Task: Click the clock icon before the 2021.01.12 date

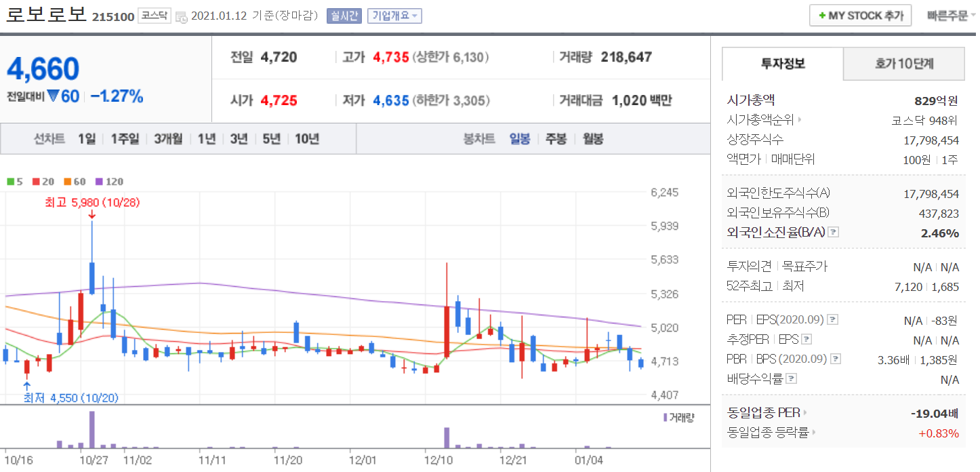Action: coord(182,16)
